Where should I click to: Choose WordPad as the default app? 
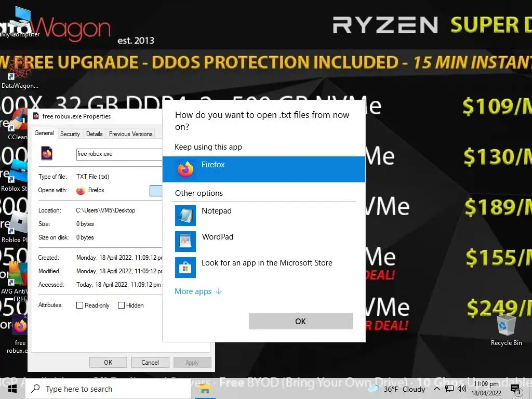point(263,241)
